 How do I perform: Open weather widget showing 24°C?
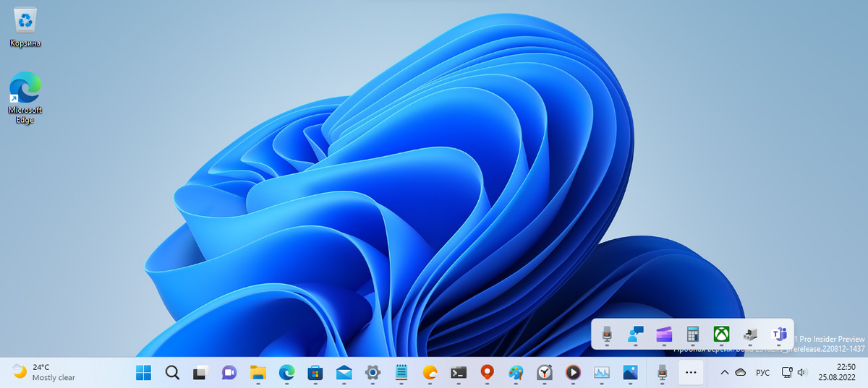click(x=43, y=372)
